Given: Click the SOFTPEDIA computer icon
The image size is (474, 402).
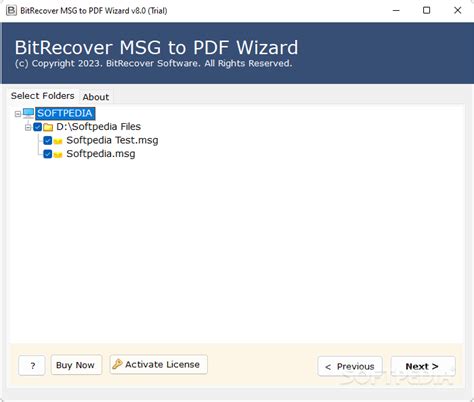Looking at the screenshot, I should [29, 113].
